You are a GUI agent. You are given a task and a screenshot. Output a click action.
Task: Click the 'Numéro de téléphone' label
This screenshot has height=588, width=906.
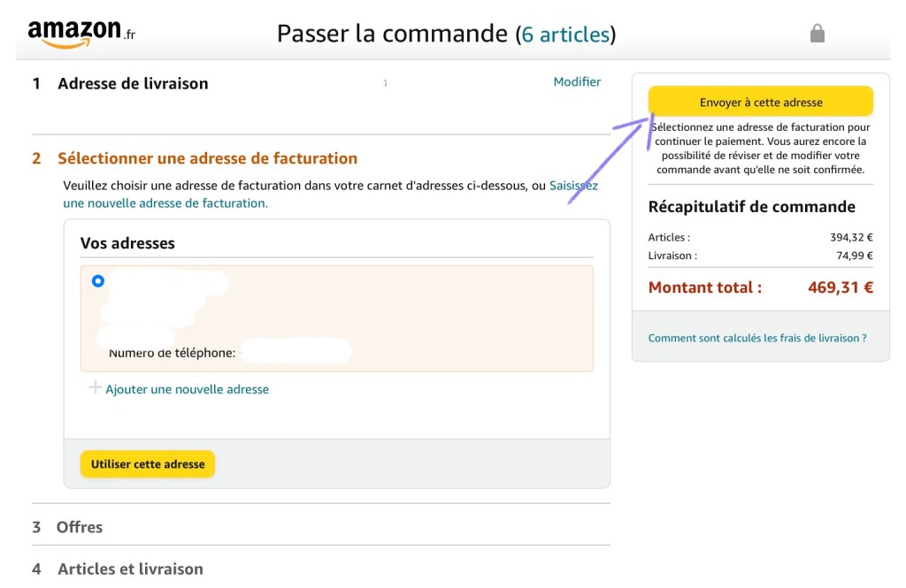(x=172, y=353)
